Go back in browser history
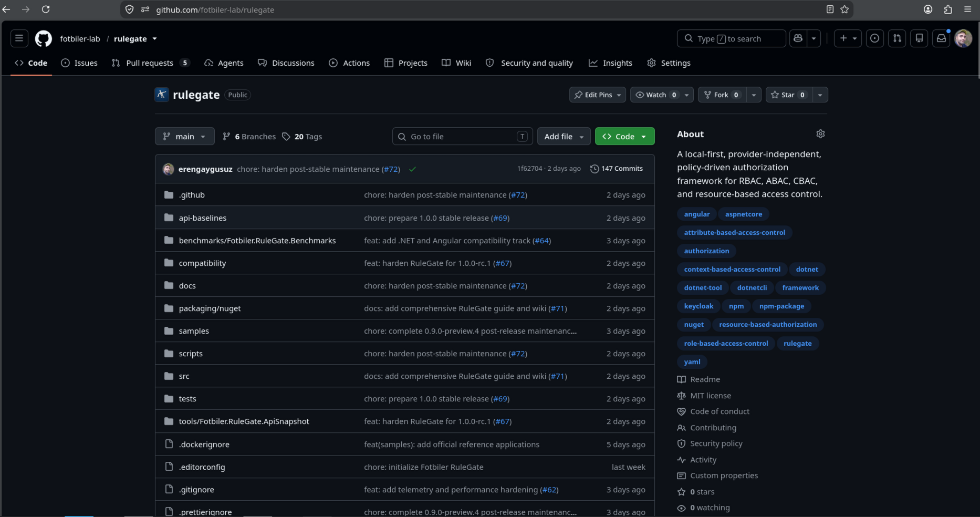Image resolution: width=980 pixels, height=517 pixels. click(6, 9)
